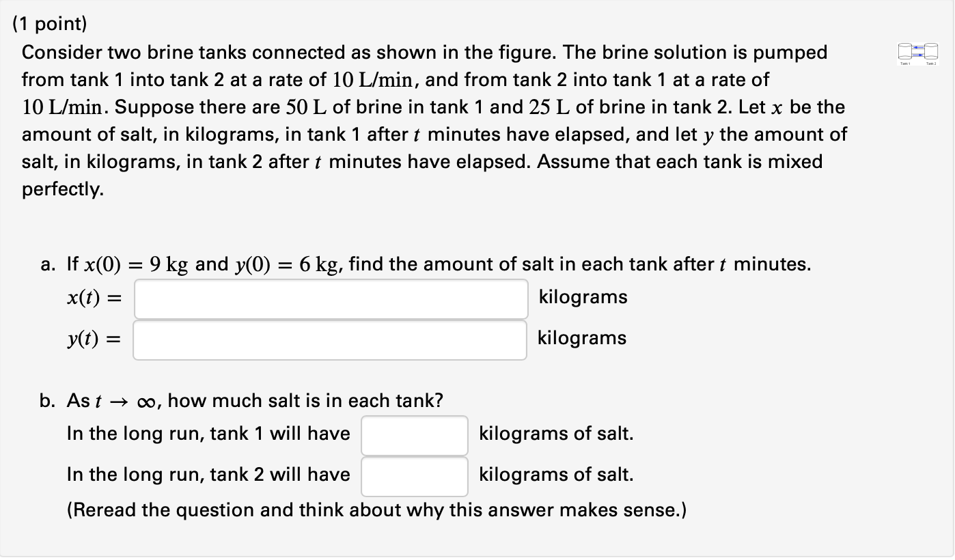Select the leftward blue flow arrow in the figure
Viewport: 955px width, 560px height.
(918, 47)
